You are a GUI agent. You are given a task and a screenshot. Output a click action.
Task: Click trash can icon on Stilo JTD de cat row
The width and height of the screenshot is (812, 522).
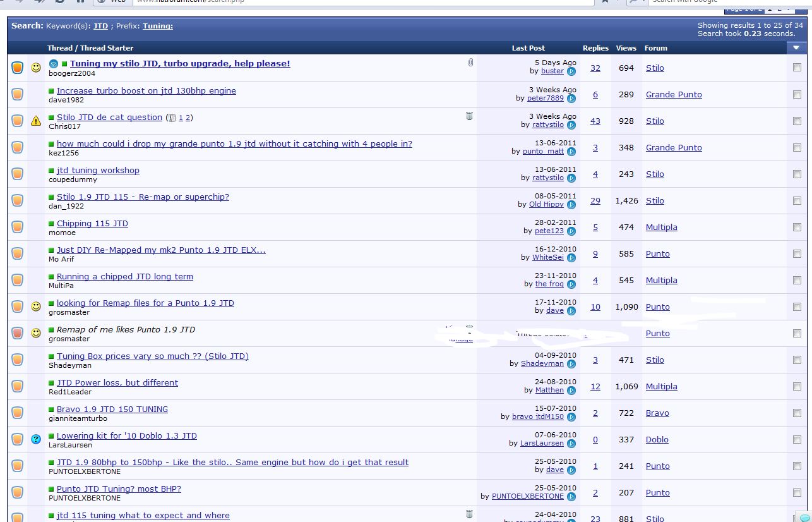(469, 116)
